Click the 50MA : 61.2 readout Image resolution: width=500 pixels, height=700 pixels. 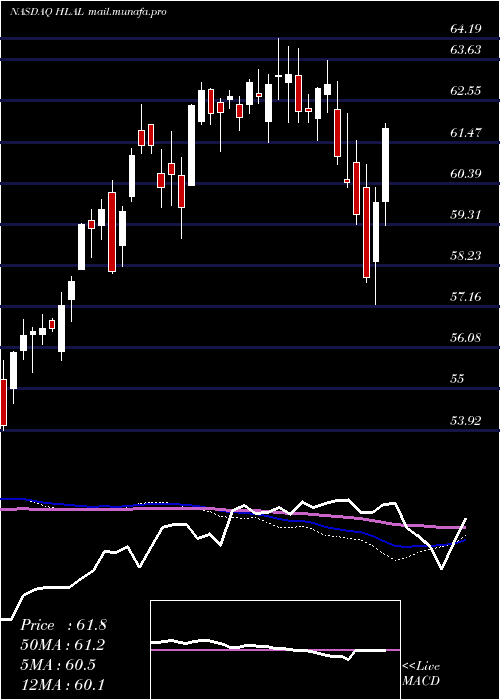point(63,645)
